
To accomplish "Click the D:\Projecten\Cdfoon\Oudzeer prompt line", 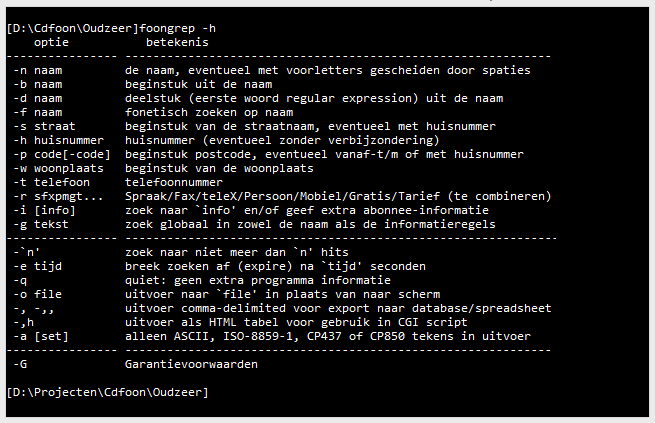I will point(107,393).
